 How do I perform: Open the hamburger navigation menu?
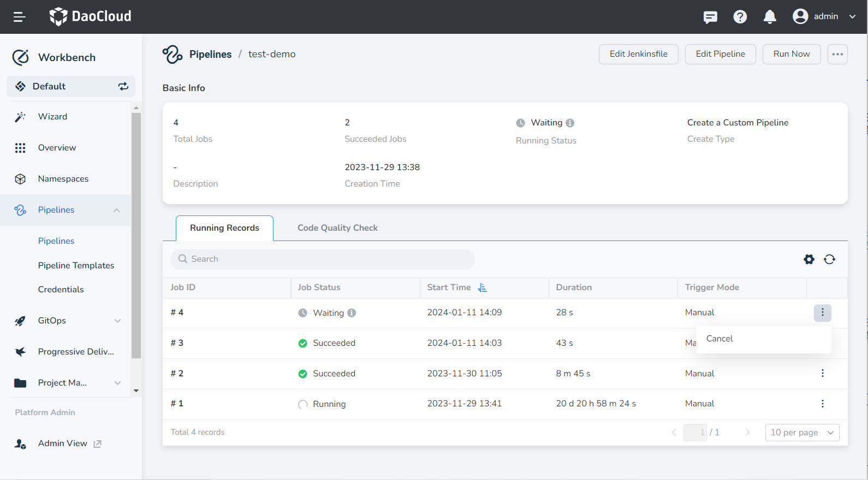pos(20,17)
